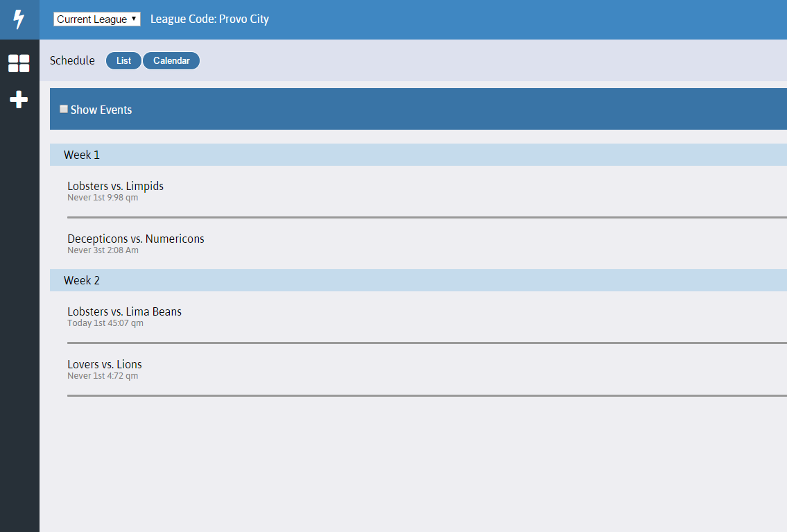The width and height of the screenshot is (787, 532).
Task: Click the League Code: Provo City text
Action: pos(209,19)
